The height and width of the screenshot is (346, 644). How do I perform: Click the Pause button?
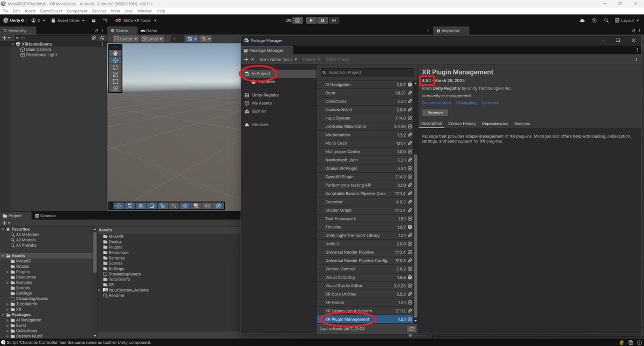pyautogui.click(x=323, y=20)
